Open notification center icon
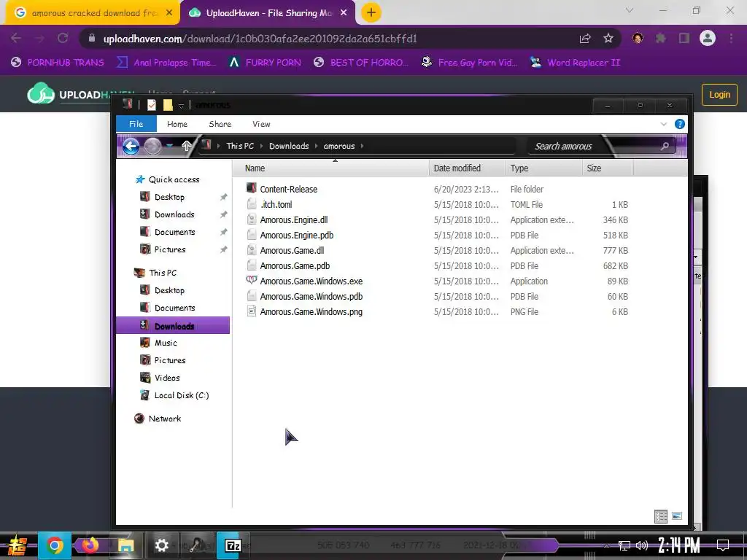 [723, 545]
